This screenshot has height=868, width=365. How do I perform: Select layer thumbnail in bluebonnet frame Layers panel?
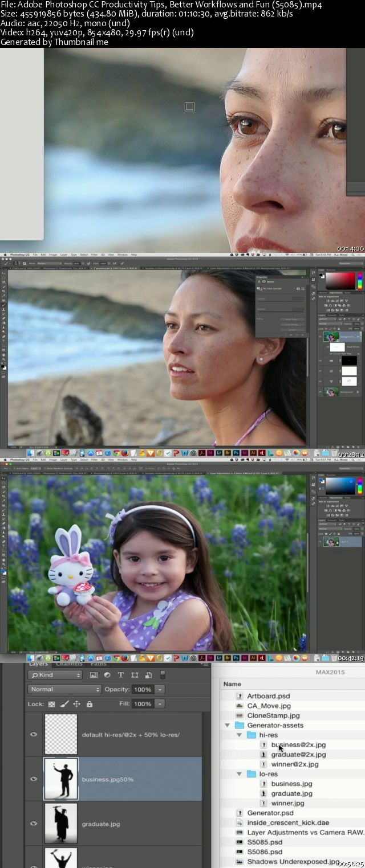click(x=331, y=542)
